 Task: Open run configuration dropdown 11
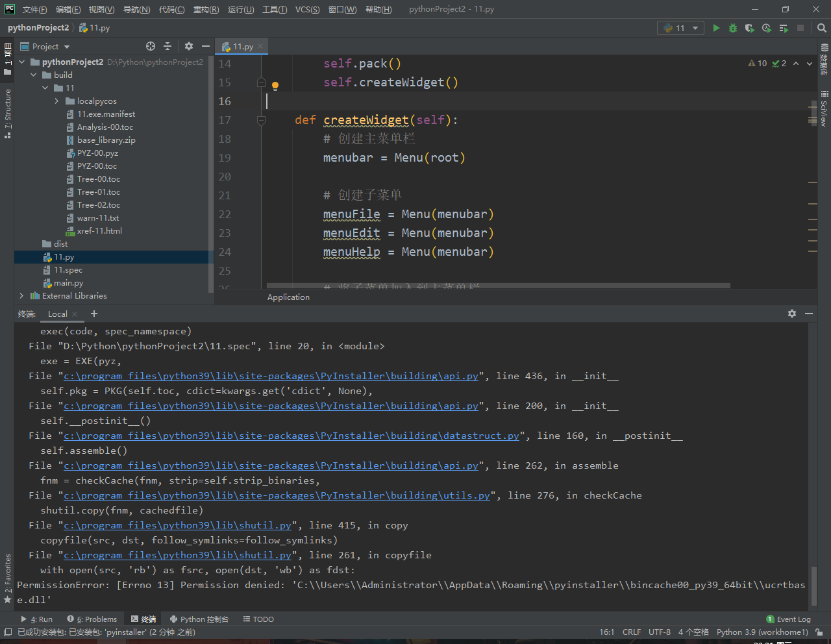[x=680, y=28]
